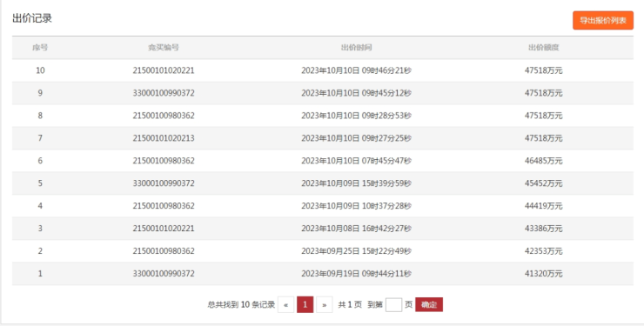Click the 共 1 页 page count text
The image size is (644, 326).
pos(350,304)
